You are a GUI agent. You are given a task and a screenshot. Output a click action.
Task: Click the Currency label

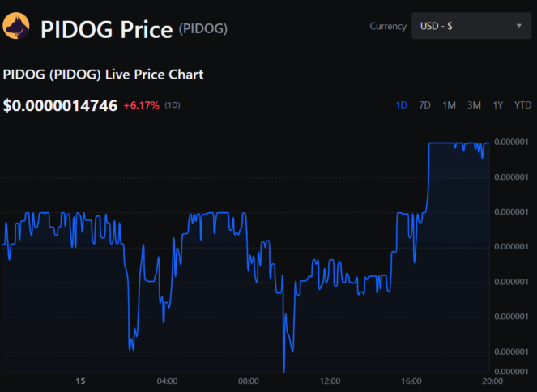coord(388,27)
